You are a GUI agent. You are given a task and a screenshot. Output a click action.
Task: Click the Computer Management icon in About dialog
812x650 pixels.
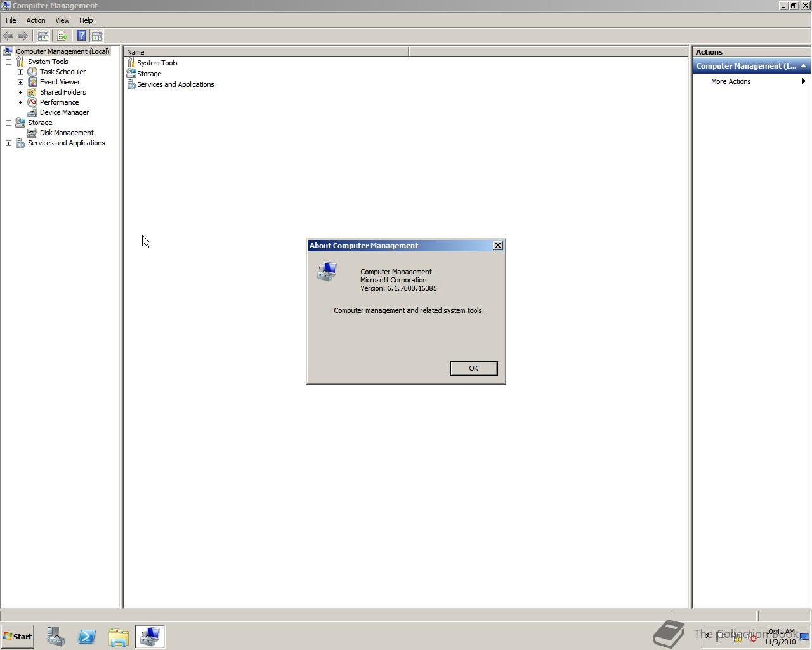[327, 272]
